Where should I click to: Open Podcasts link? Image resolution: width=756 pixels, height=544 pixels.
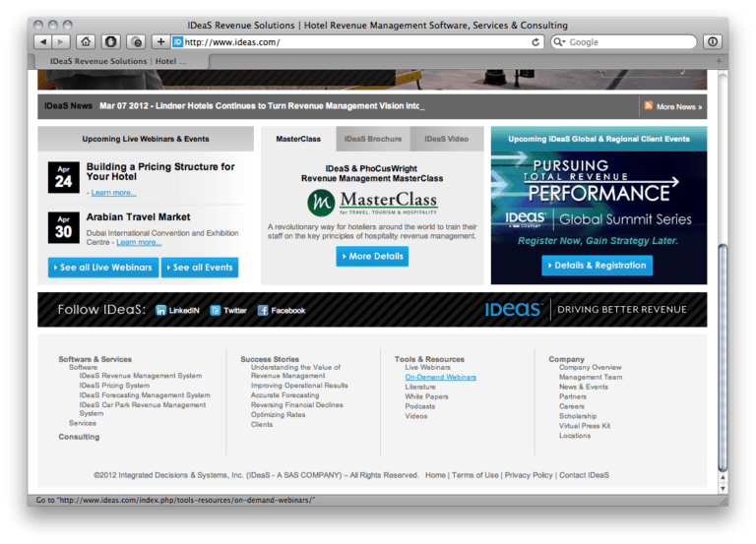(x=420, y=406)
